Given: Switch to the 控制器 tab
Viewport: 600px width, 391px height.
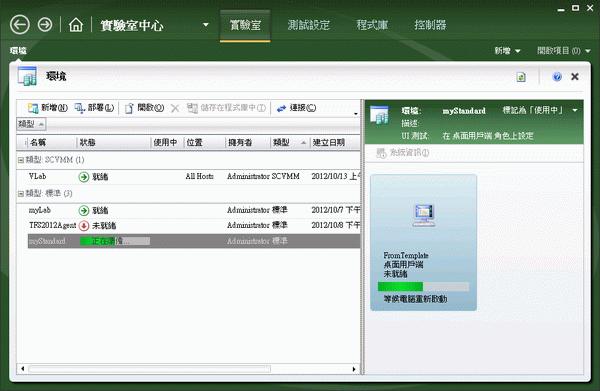Looking at the screenshot, I should coord(430,25).
